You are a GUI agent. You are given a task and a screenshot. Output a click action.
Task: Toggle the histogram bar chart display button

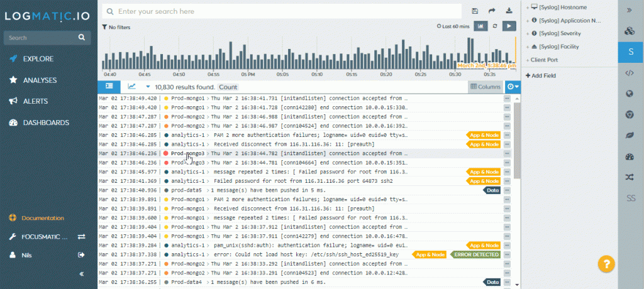[x=481, y=26]
